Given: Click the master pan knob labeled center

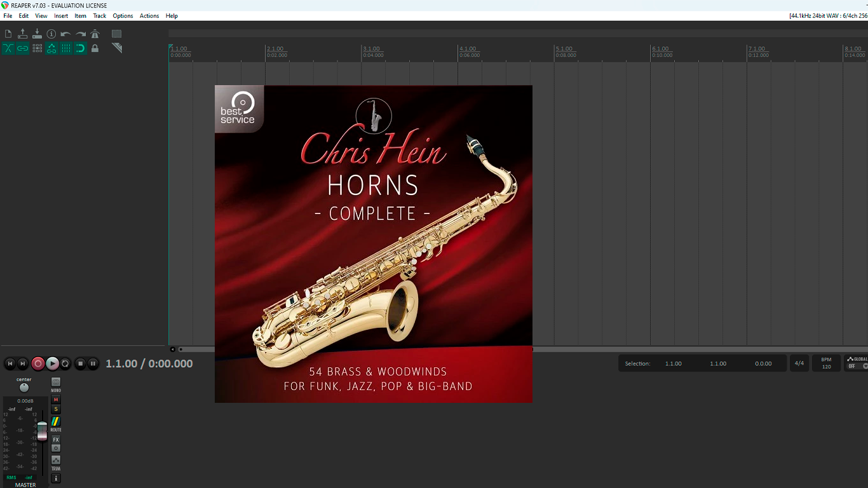Looking at the screenshot, I should 24,388.
